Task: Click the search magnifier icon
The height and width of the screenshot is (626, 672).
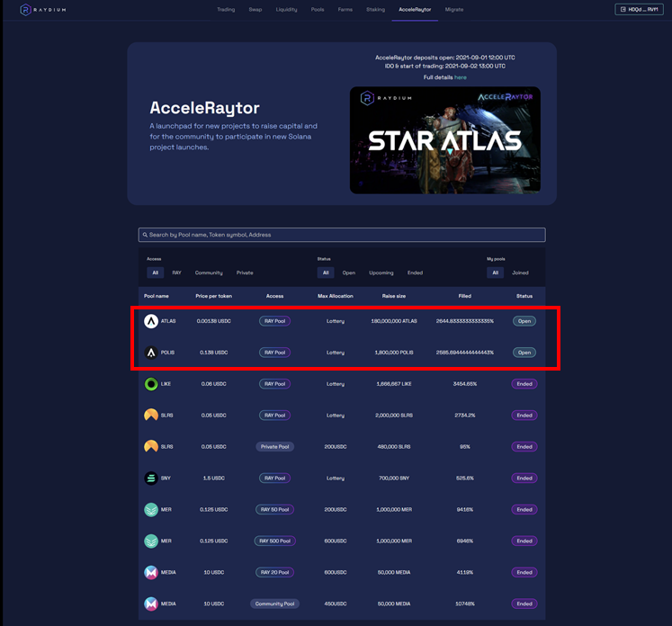Action: click(x=145, y=235)
